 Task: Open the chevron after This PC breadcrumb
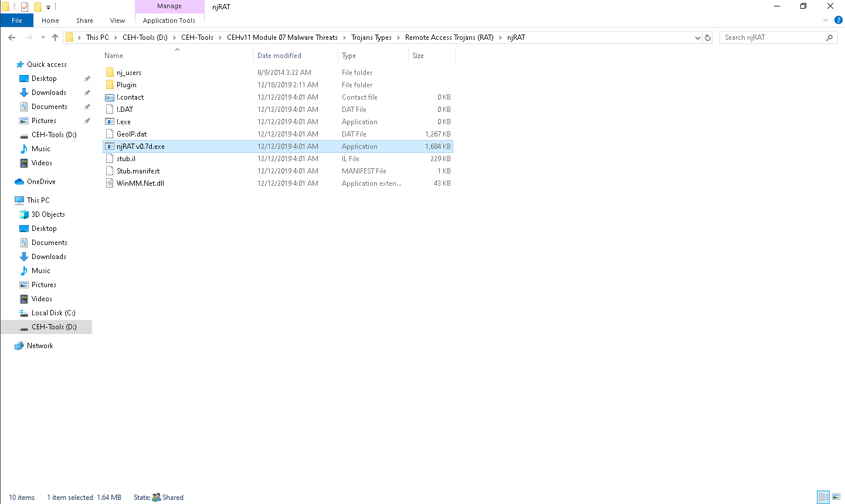click(116, 38)
